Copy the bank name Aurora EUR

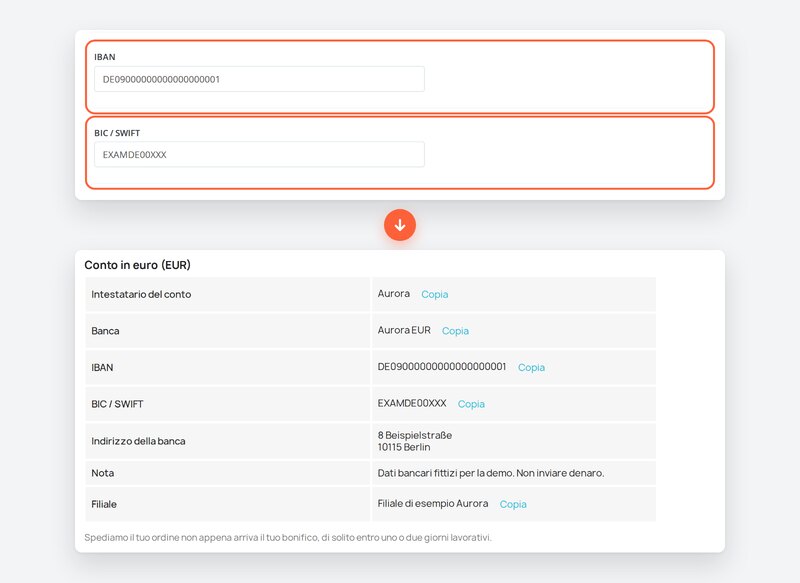pyautogui.click(x=455, y=331)
